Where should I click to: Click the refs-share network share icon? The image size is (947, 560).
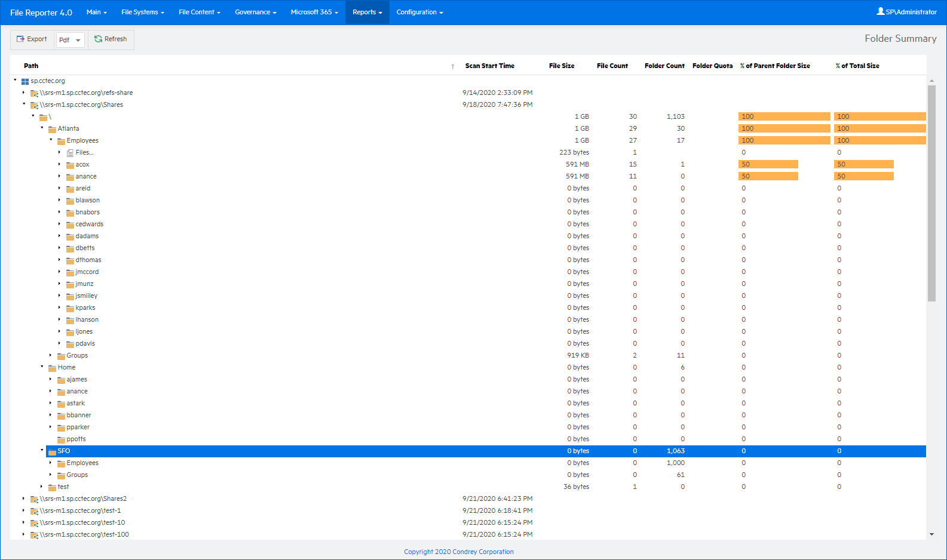pyautogui.click(x=35, y=93)
